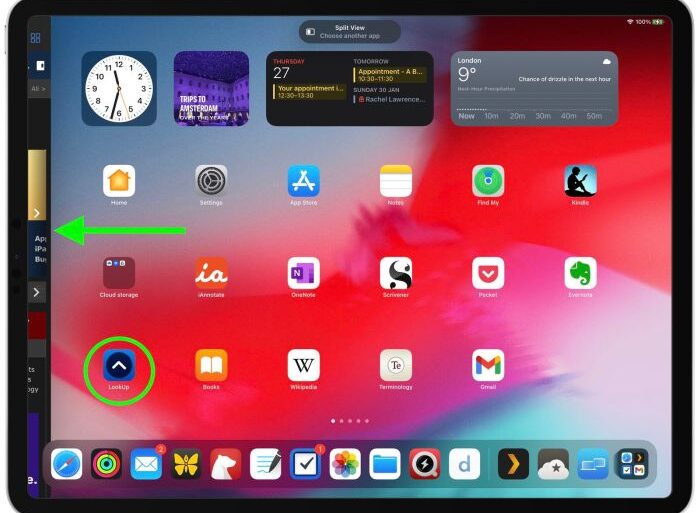Launch the Wikipedia app
This screenshot has width=700, height=513.
click(304, 365)
